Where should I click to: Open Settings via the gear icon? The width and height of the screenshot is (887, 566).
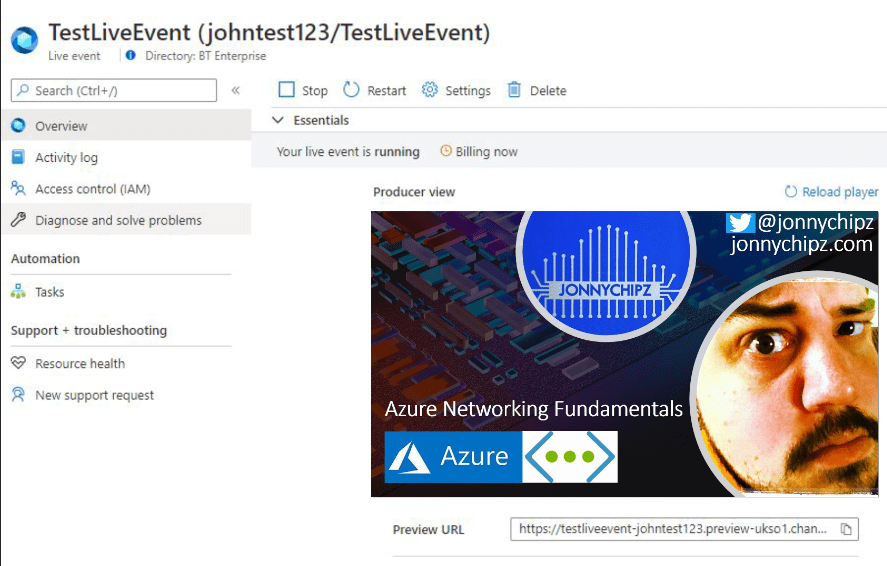[x=430, y=90]
